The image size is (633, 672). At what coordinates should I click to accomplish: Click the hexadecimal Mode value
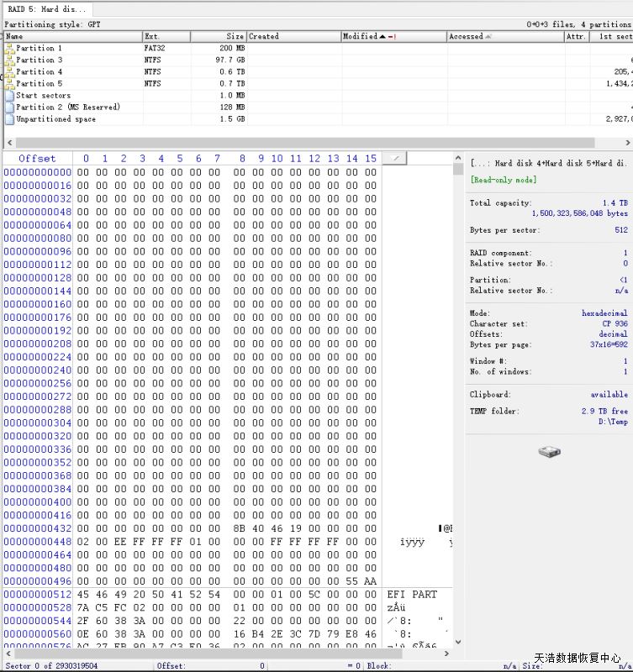pyautogui.click(x=604, y=313)
